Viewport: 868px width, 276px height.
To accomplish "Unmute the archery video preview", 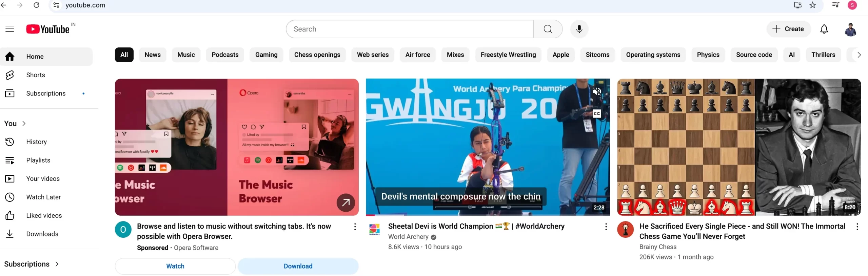I will 597,91.
